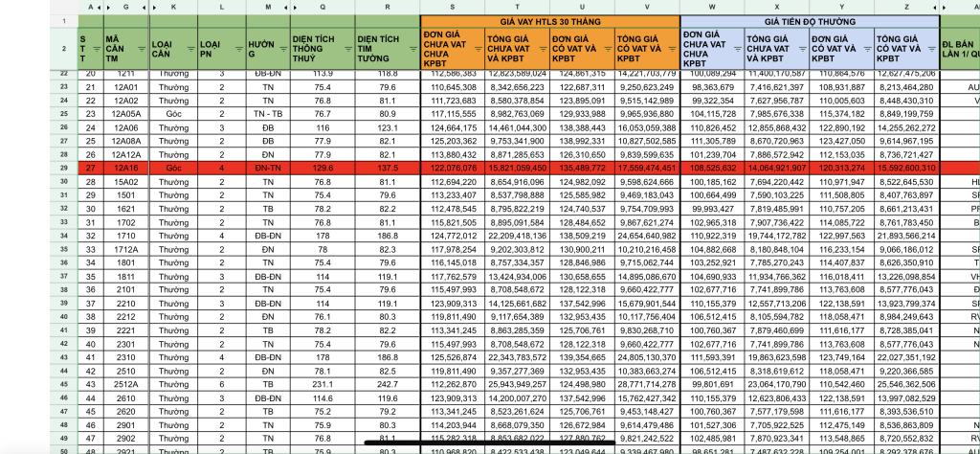Select cell 12A16 in the red row

(x=126, y=168)
